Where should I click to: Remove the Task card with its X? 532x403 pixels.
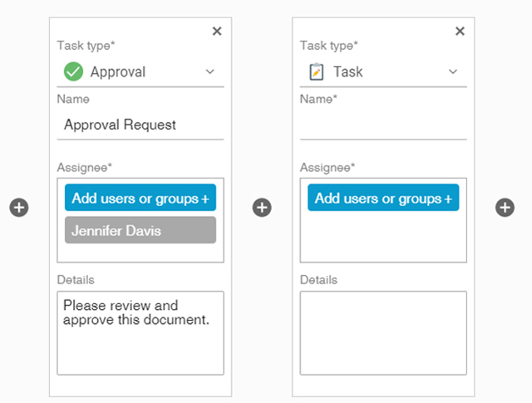point(460,32)
